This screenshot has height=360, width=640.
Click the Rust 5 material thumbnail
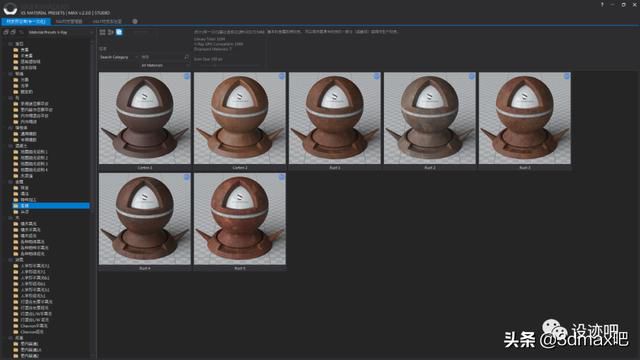[240, 219]
